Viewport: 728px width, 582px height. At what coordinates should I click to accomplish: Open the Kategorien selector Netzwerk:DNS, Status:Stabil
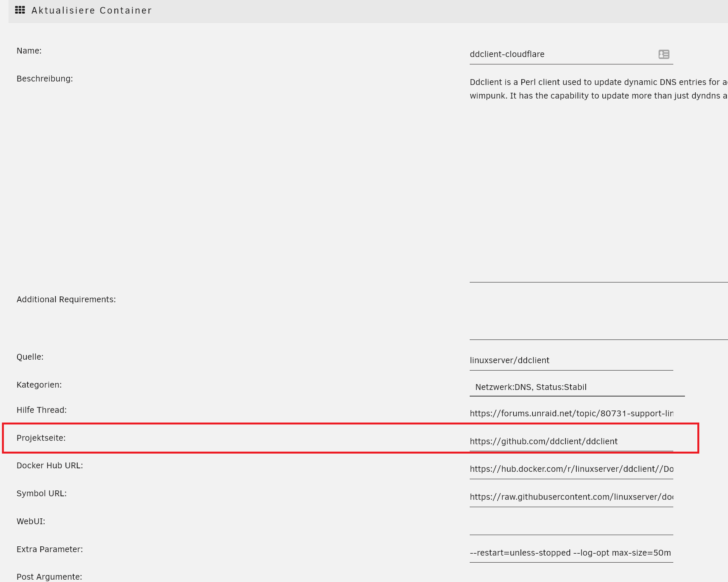(577, 387)
